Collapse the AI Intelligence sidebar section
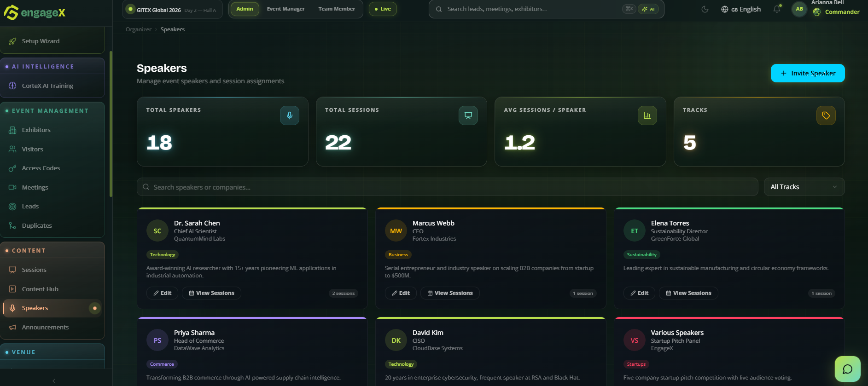 [52, 67]
